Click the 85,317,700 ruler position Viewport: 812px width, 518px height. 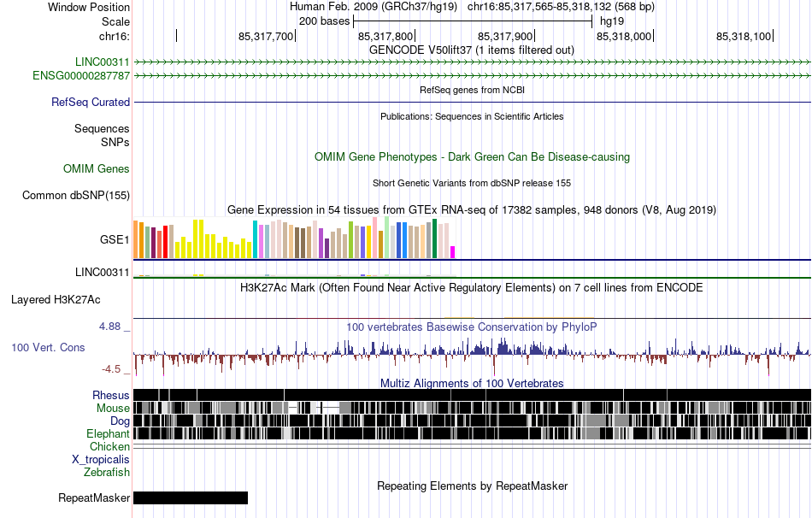click(266, 36)
